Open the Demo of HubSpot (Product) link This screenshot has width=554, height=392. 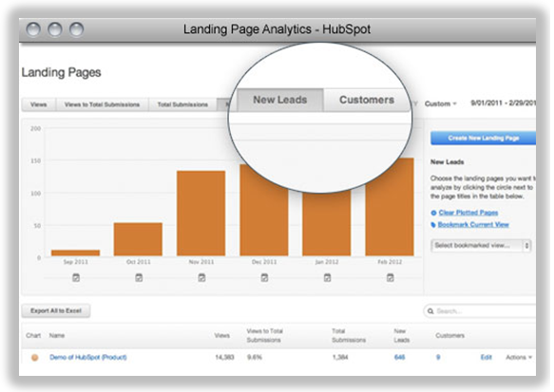click(x=88, y=357)
